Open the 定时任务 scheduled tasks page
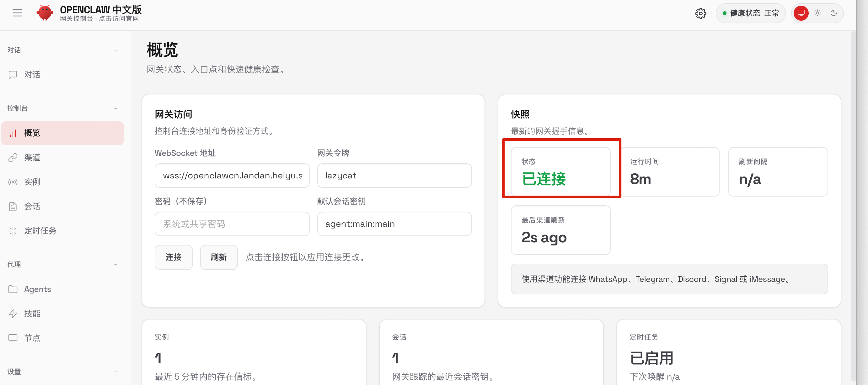 pos(62,231)
